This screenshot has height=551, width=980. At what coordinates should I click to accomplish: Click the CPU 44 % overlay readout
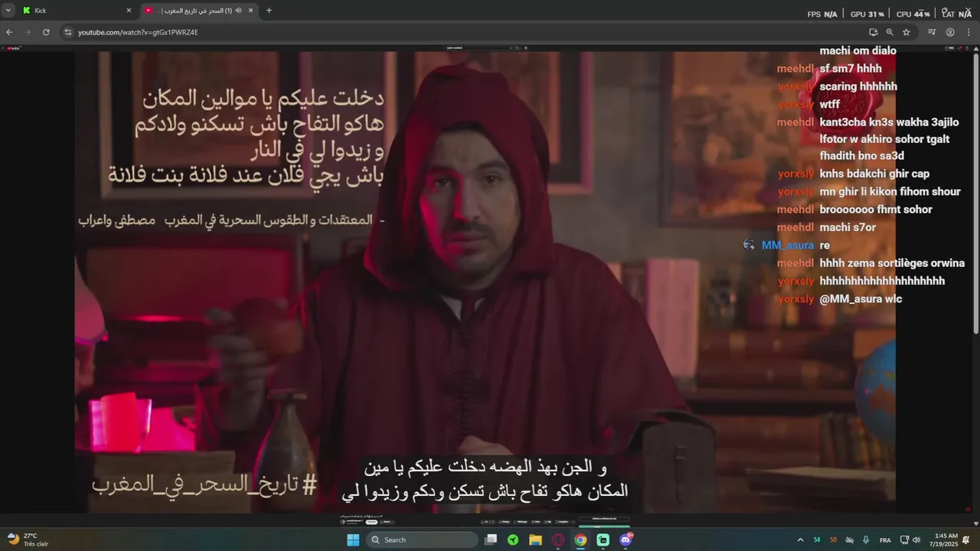pyautogui.click(x=913, y=14)
